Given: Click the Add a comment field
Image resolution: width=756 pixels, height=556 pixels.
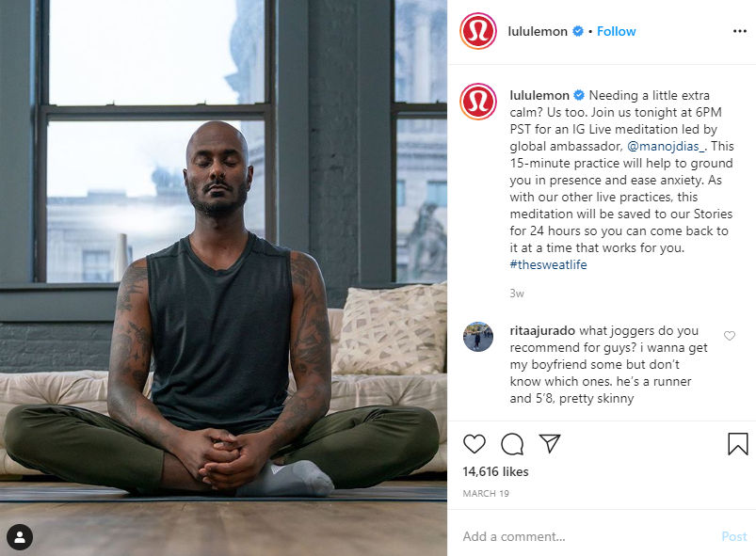Looking at the screenshot, I should click(x=587, y=536).
